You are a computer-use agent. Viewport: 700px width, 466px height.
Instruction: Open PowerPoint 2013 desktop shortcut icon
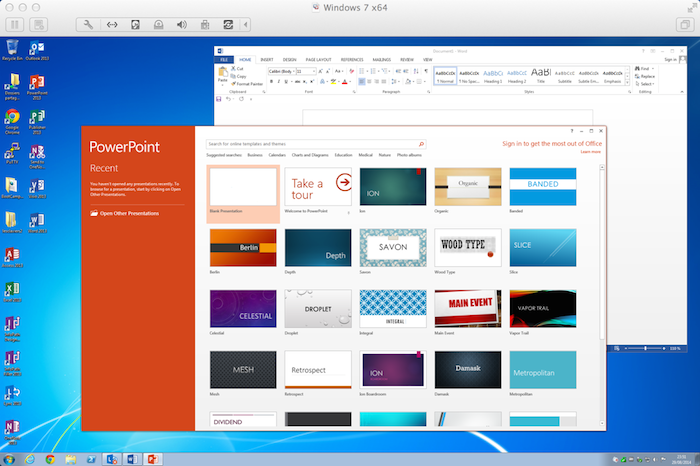pos(37,87)
